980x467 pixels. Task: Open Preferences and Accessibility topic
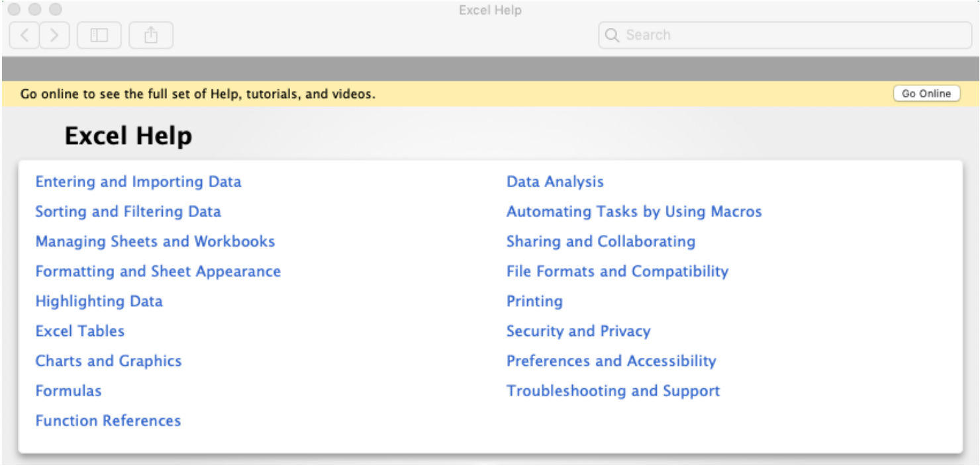click(611, 361)
